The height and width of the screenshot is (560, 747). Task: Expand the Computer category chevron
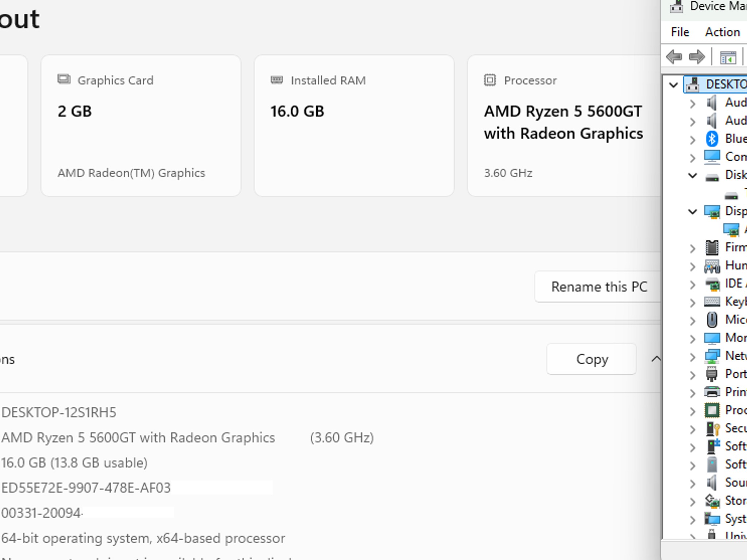pos(693,158)
